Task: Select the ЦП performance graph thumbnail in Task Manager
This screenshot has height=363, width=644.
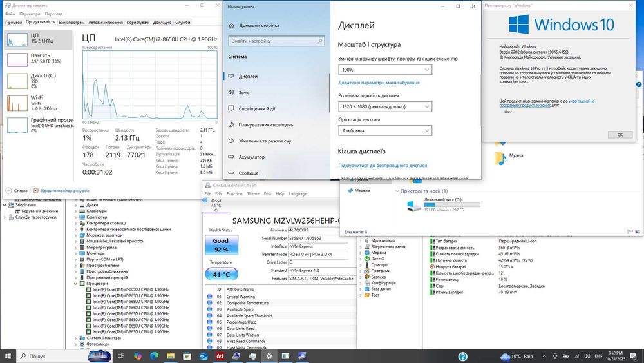Action: pos(17,40)
